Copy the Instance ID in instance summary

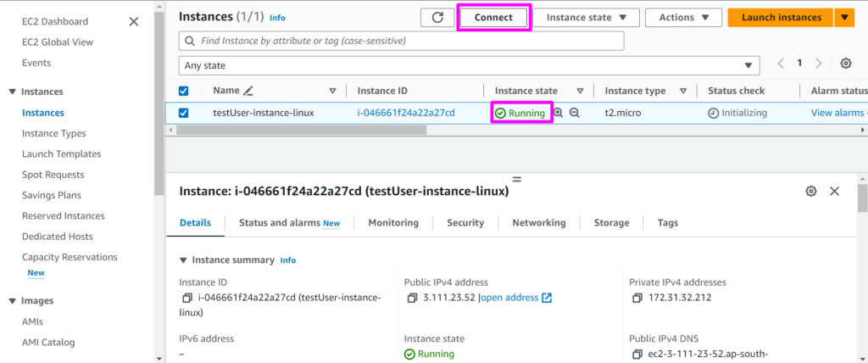(x=187, y=298)
